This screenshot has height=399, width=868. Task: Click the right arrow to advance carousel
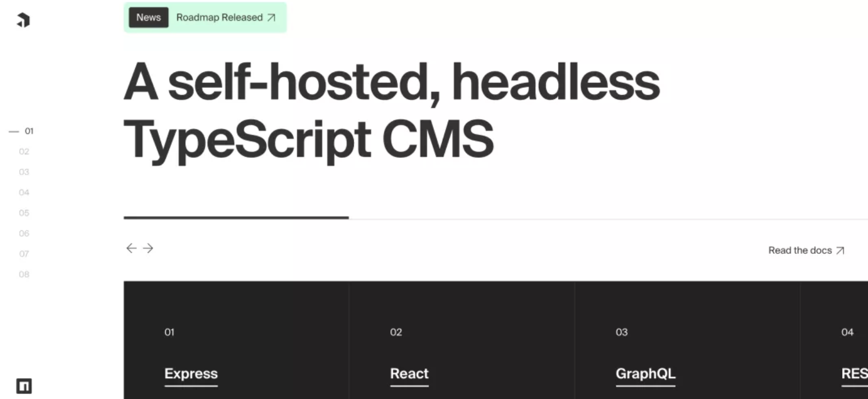pos(147,248)
